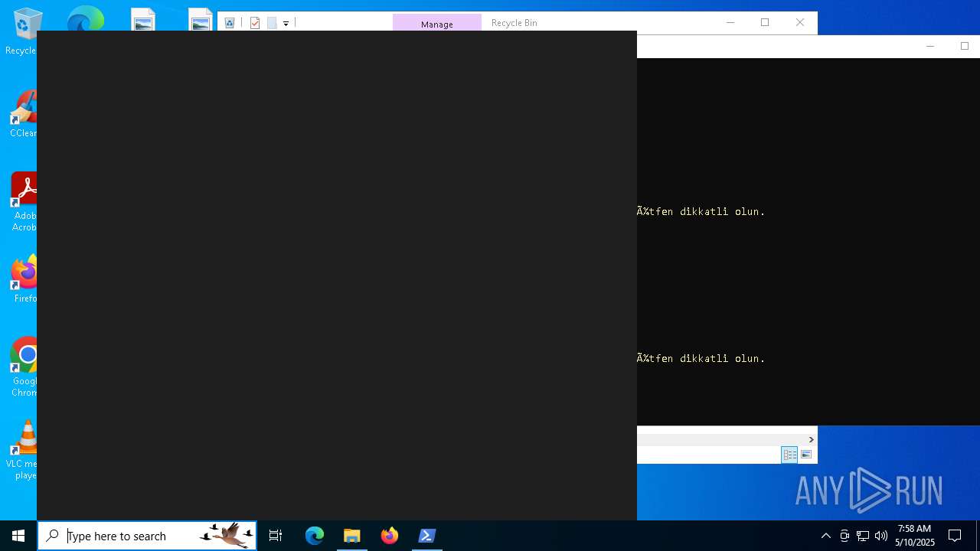Show hidden system tray icons
980x551 pixels.
click(x=826, y=536)
